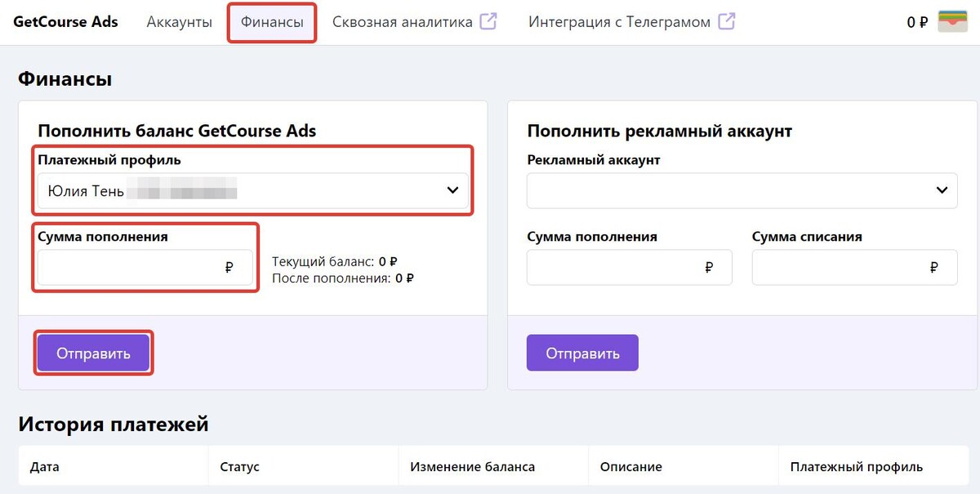Open Сквозная аналитика link
This screenshot has width=980, height=494.
point(403,23)
